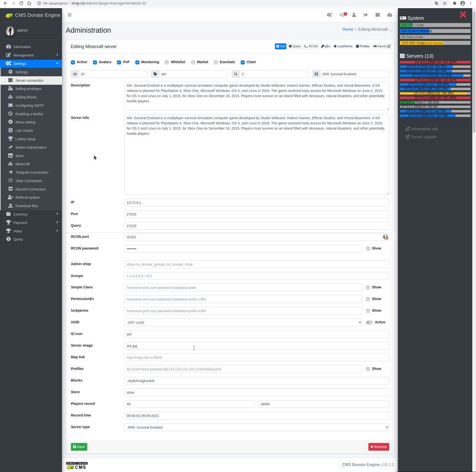Click the green Save button
The height and width of the screenshot is (472, 476).
(79, 447)
